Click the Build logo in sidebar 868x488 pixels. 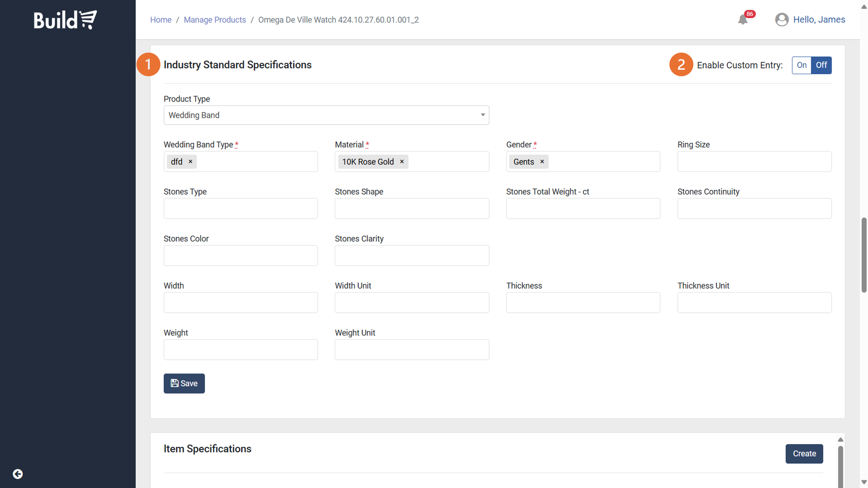coord(66,20)
